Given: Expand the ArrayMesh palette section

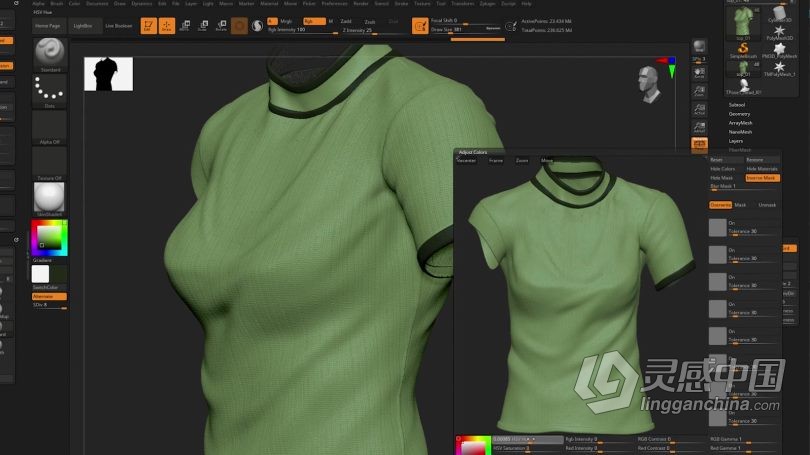Looking at the screenshot, I should [x=740, y=123].
